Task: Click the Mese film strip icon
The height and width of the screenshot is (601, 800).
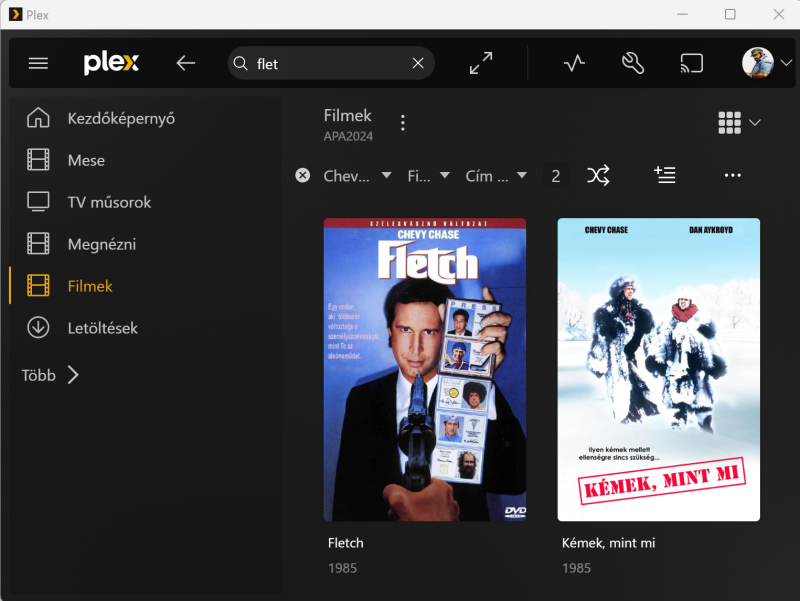Action: coord(38,160)
